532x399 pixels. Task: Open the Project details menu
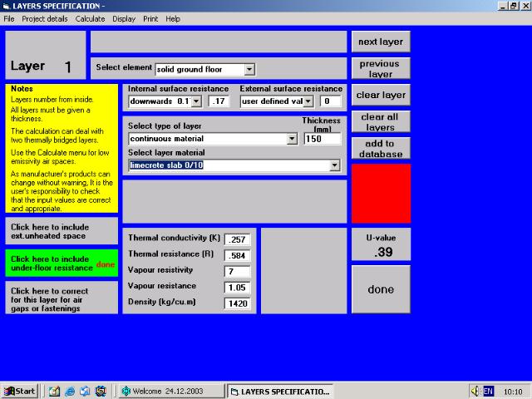45,18
